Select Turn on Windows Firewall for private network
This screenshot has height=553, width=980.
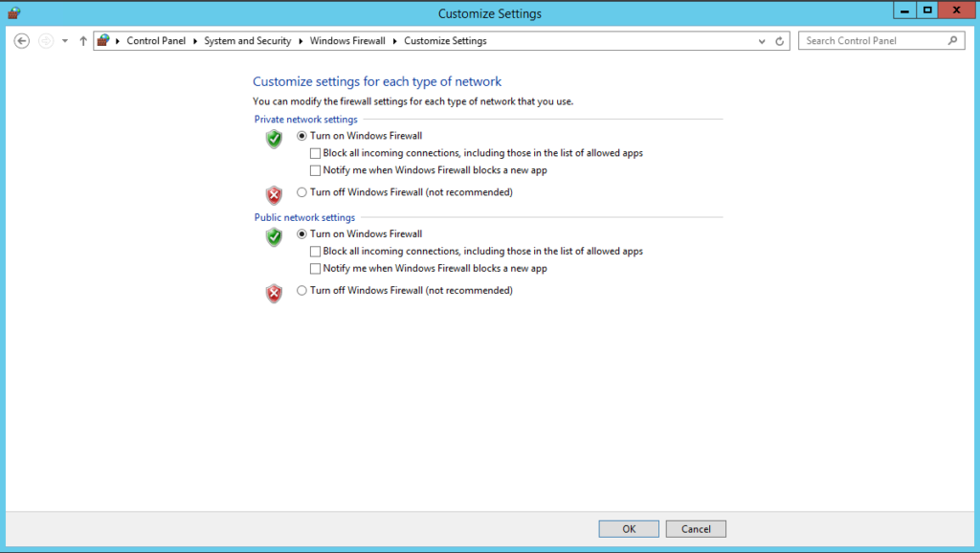(x=301, y=136)
